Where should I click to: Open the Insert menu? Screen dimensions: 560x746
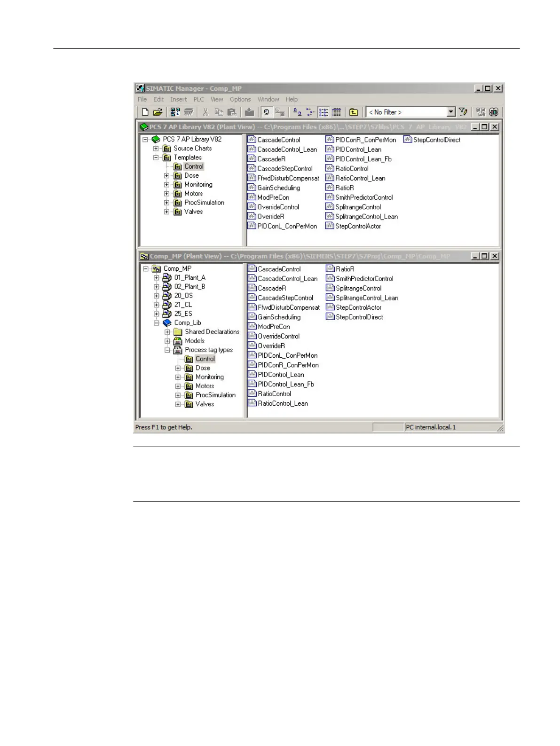click(178, 99)
